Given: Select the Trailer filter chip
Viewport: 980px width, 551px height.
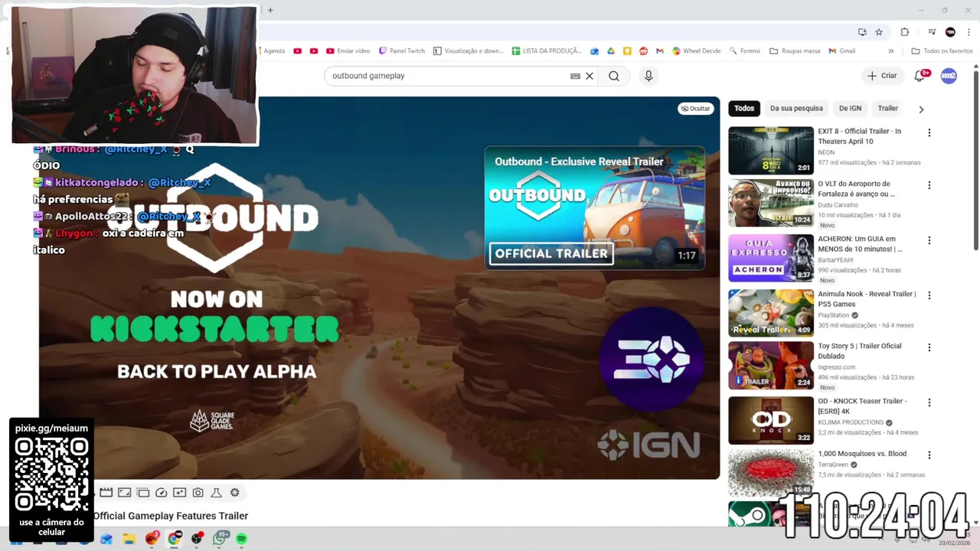Looking at the screenshot, I should 888,109.
